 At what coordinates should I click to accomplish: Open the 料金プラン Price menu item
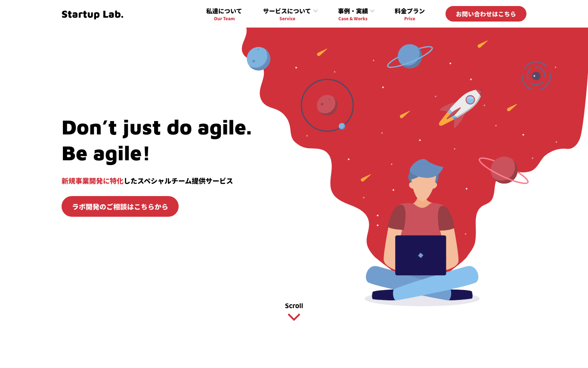[410, 14]
